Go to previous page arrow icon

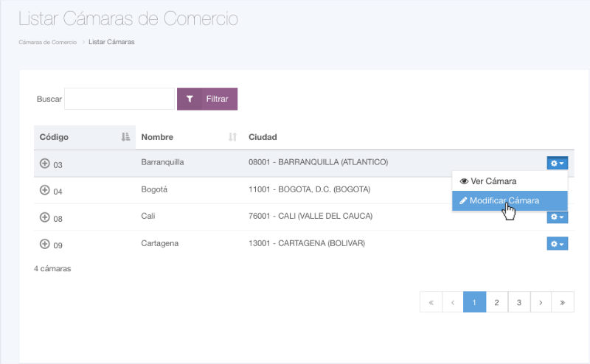[453, 302]
